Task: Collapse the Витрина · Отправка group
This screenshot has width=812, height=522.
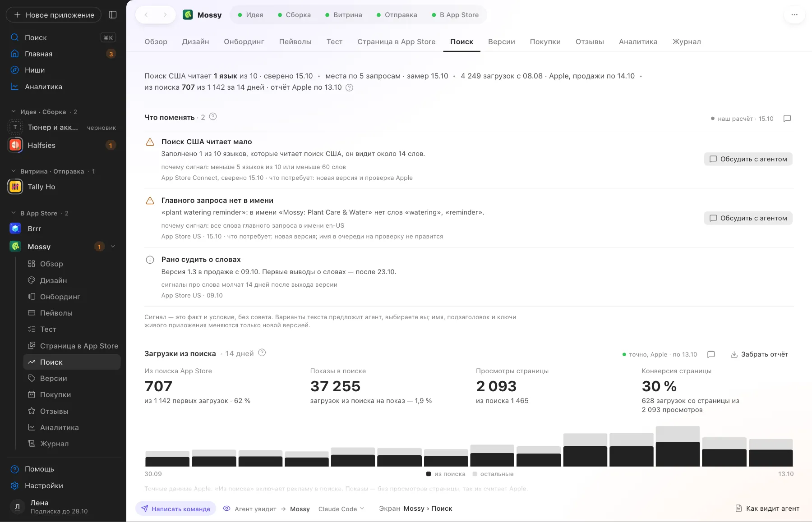Action: [13, 171]
